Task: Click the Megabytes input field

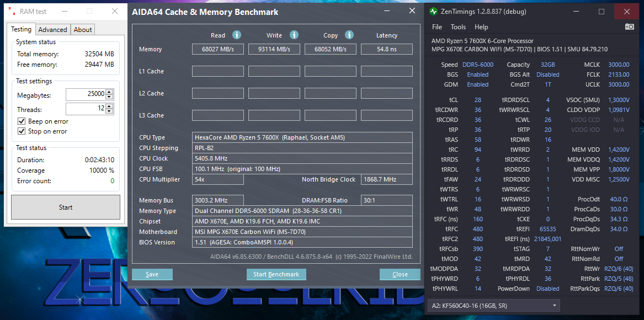Action: coord(86,94)
